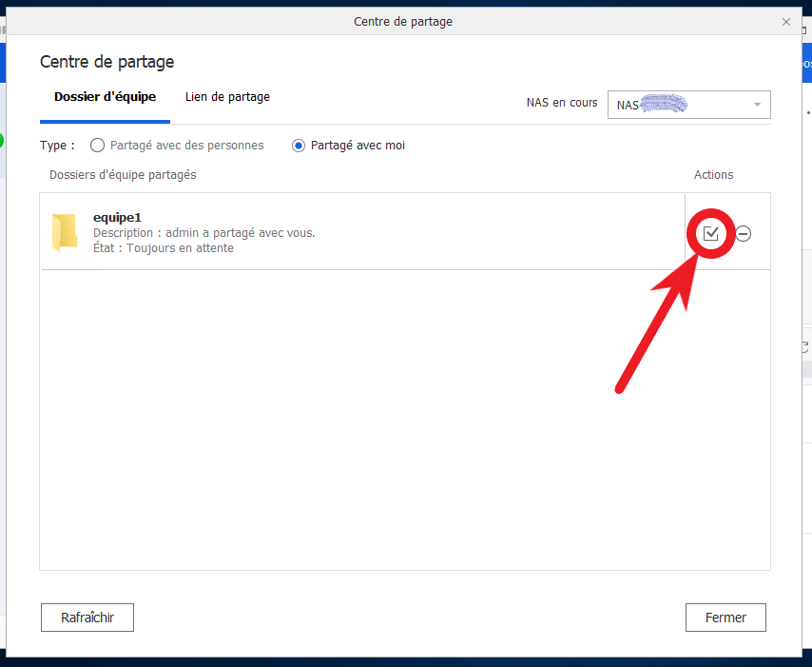Click the 'Centre de partage' title bar

coord(403,21)
